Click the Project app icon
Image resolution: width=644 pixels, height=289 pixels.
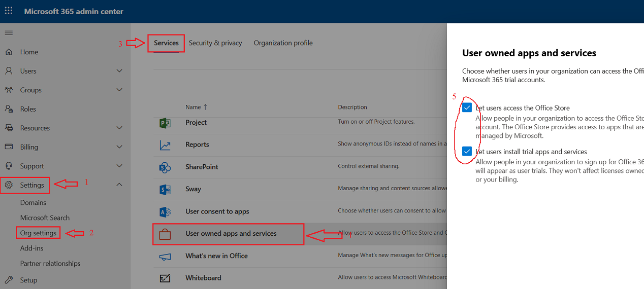pyautogui.click(x=165, y=123)
